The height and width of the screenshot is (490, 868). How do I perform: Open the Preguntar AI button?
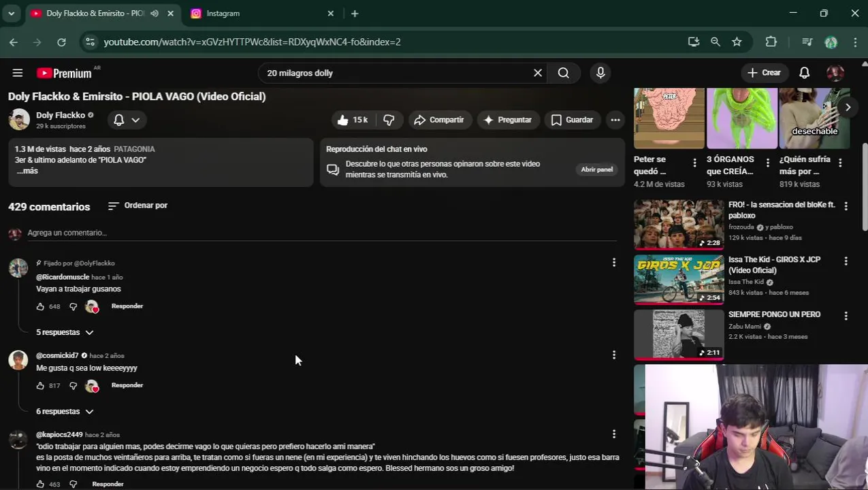point(507,120)
